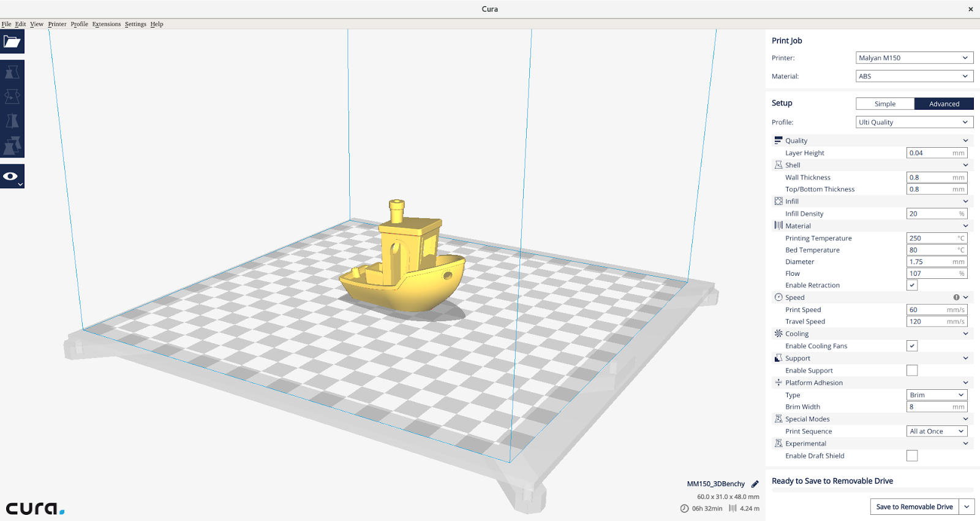This screenshot has height=521, width=980.
Task: Click the Layer Height input field
Action: (937, 153)
